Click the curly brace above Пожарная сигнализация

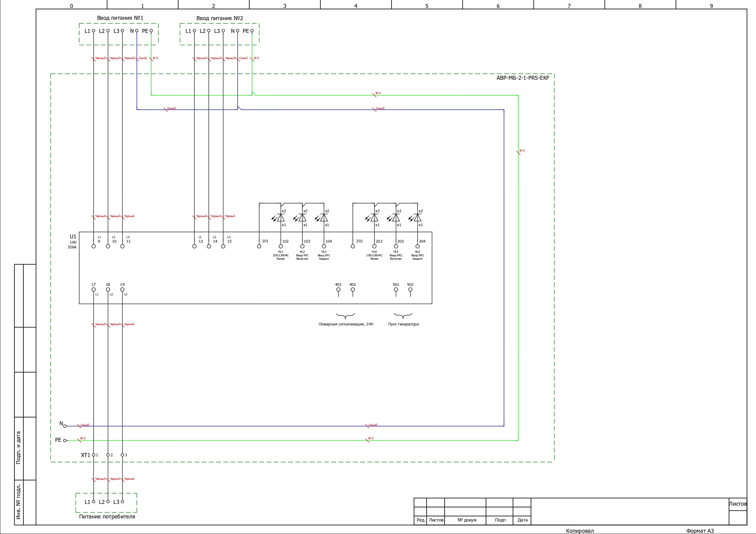[345, 316]
